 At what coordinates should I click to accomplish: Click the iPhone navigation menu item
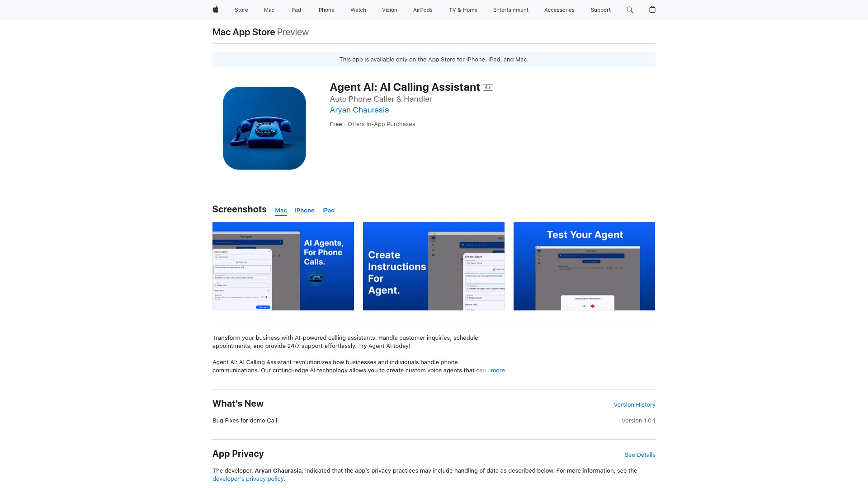pyautogui.click(x=325, y=9)
